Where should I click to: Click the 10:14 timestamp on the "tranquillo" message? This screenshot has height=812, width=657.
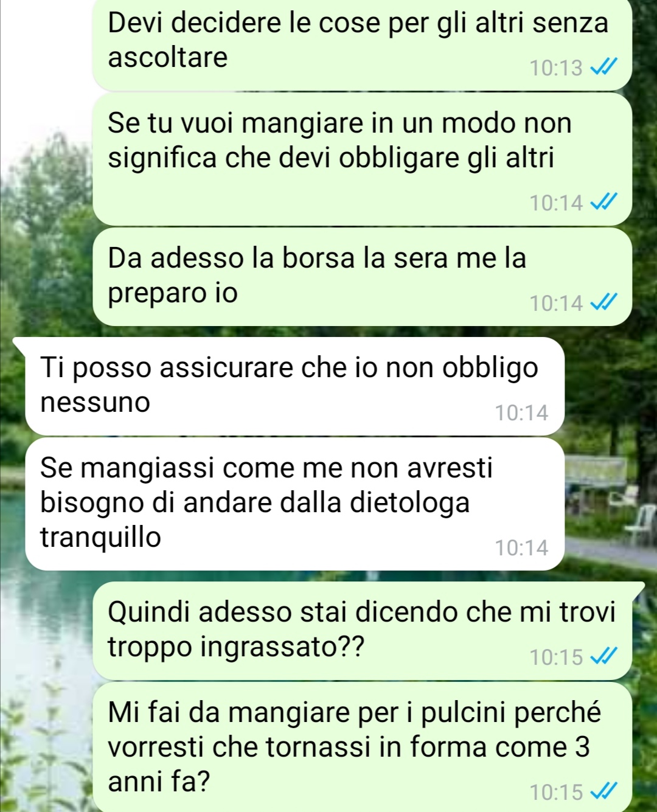coord(521,548)
